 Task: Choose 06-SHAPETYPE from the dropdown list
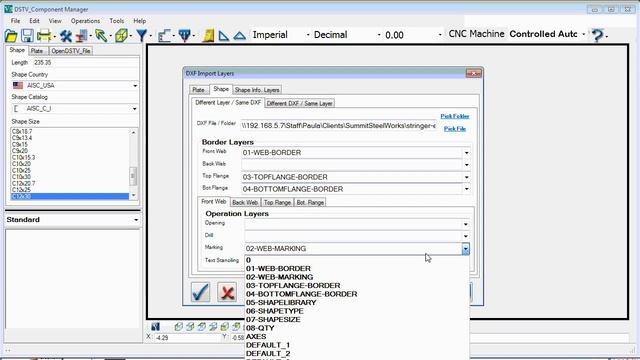[275, 311]
